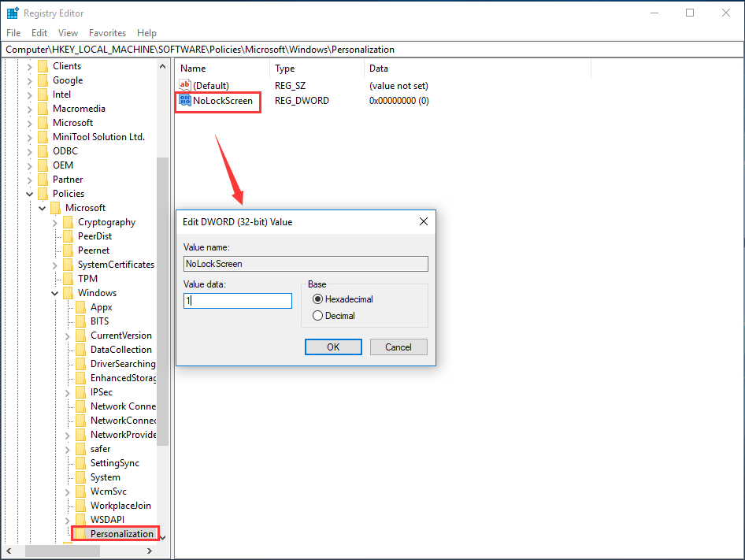Collapse the Windows tree node
Image resolution: width=745 pixels, height=560 pixels.
[54, 292]
